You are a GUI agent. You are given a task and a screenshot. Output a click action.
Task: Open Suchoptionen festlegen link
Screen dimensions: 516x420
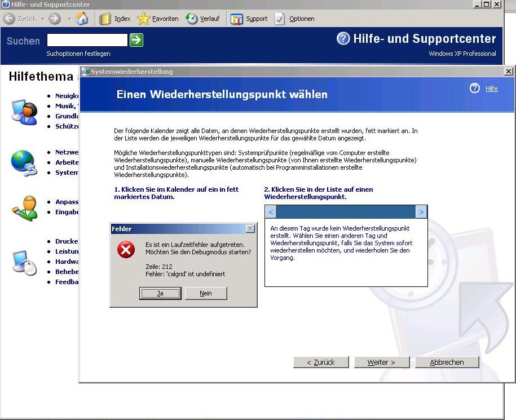(78, 54)
